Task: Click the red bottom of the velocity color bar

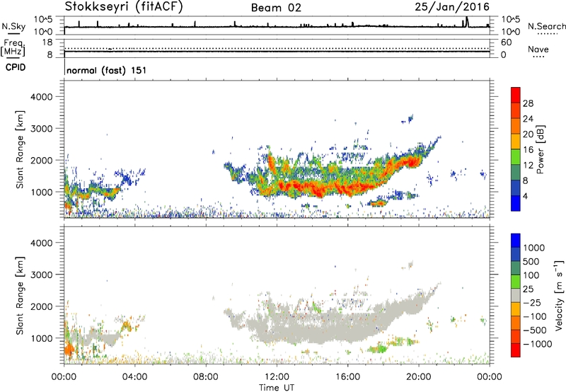Action: click(x=516, y=350)
